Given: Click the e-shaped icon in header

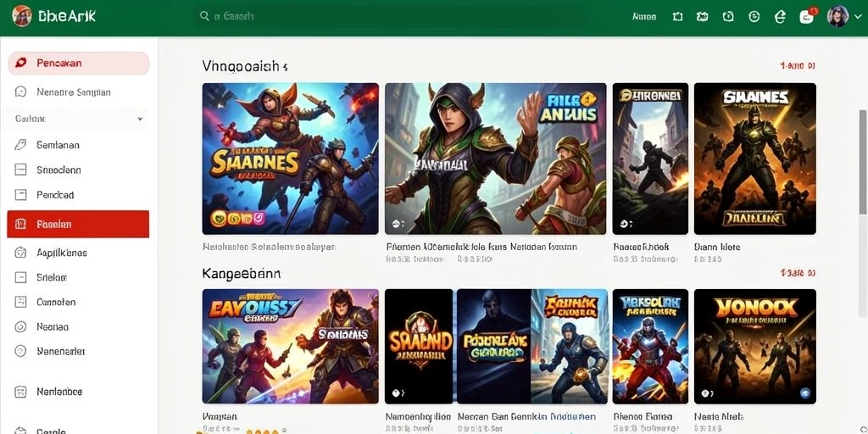Looking at the screenshot, I should (780, 17).
